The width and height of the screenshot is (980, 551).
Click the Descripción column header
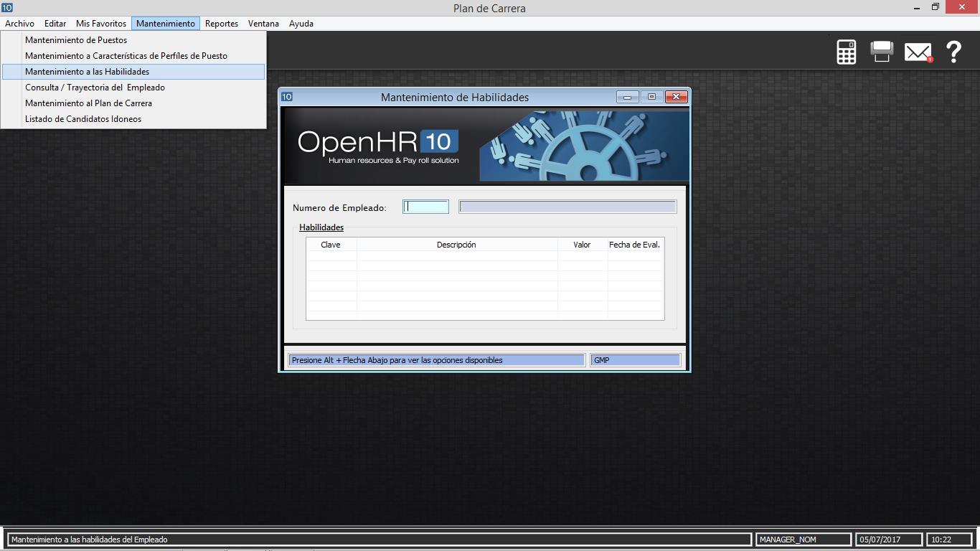pos(456,245)
